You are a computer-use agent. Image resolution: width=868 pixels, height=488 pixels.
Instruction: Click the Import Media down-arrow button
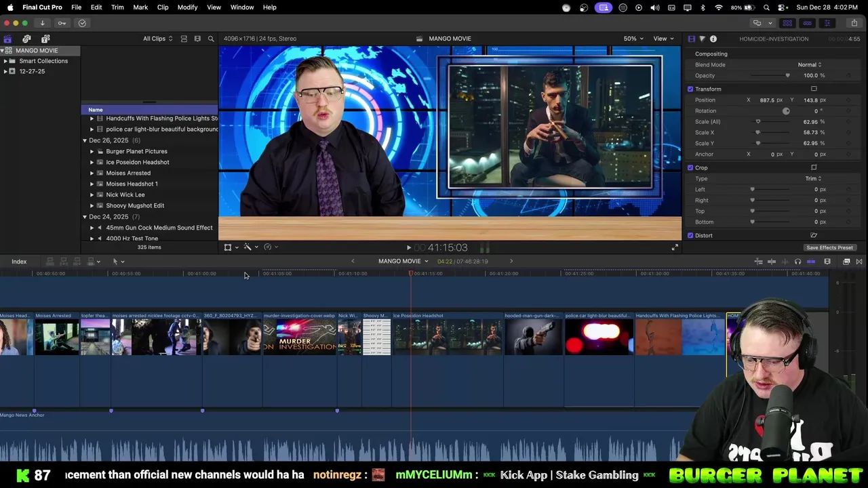(x=42, y=23)
